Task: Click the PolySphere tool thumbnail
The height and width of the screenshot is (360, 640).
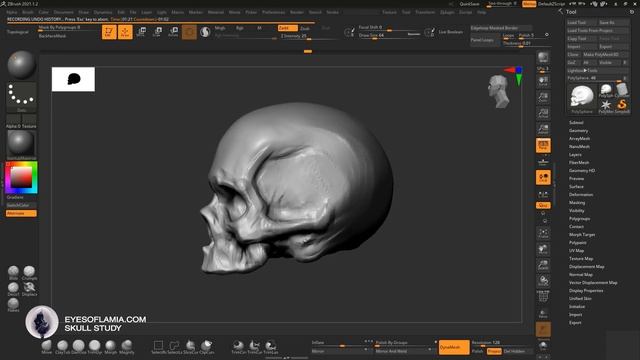Action: 582,98
